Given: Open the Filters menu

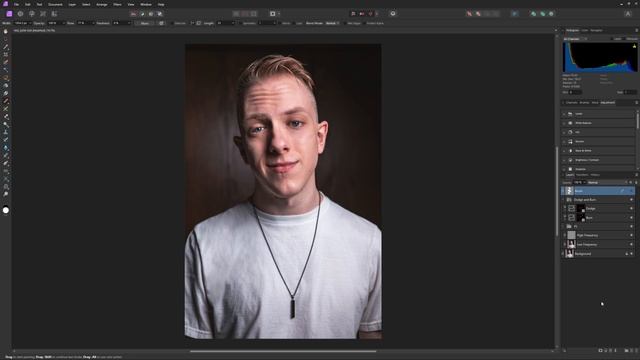Looking at the screenshot, I should [x=117, y=4].
